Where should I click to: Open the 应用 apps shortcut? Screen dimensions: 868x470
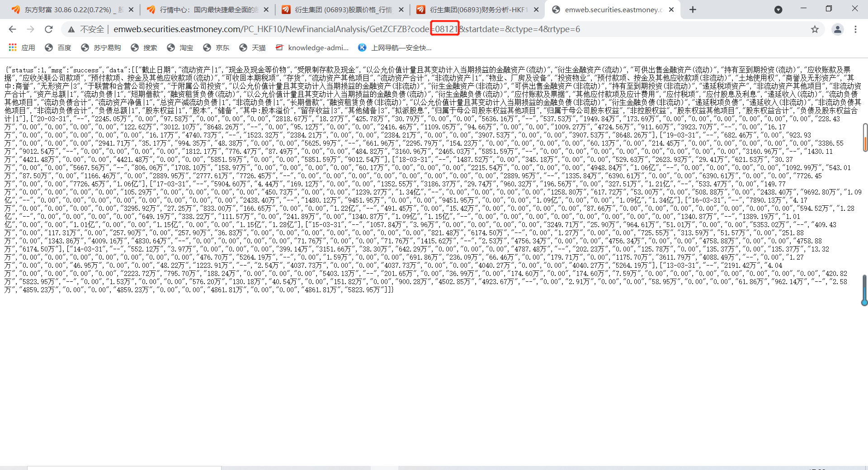tap(22, 47)
